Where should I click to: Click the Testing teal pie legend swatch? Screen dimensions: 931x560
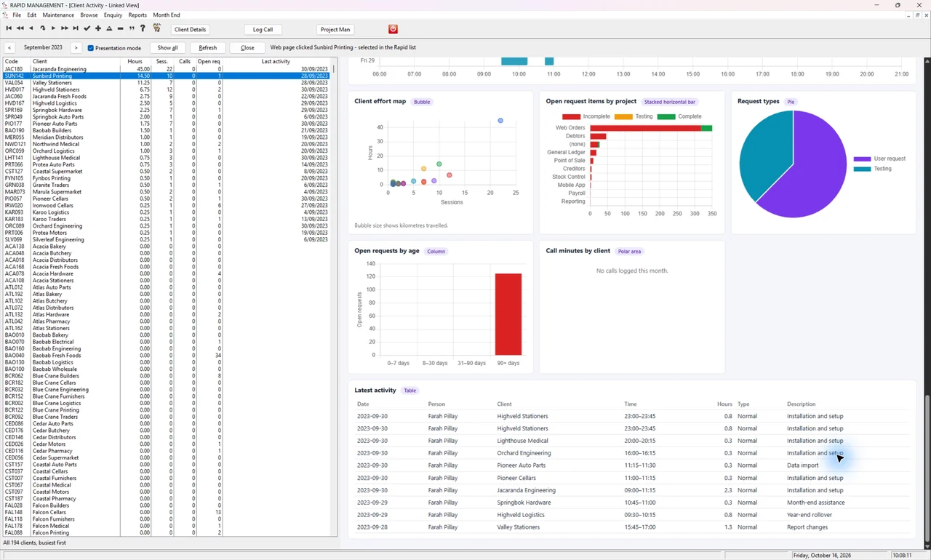[x=862, y=169]
